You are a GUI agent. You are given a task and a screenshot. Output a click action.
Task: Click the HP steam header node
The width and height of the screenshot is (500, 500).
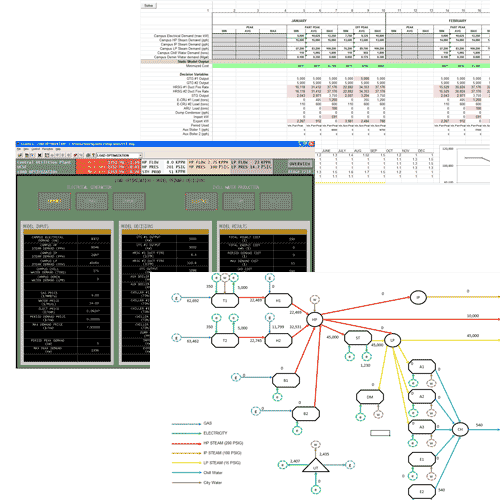pos(314,320)
